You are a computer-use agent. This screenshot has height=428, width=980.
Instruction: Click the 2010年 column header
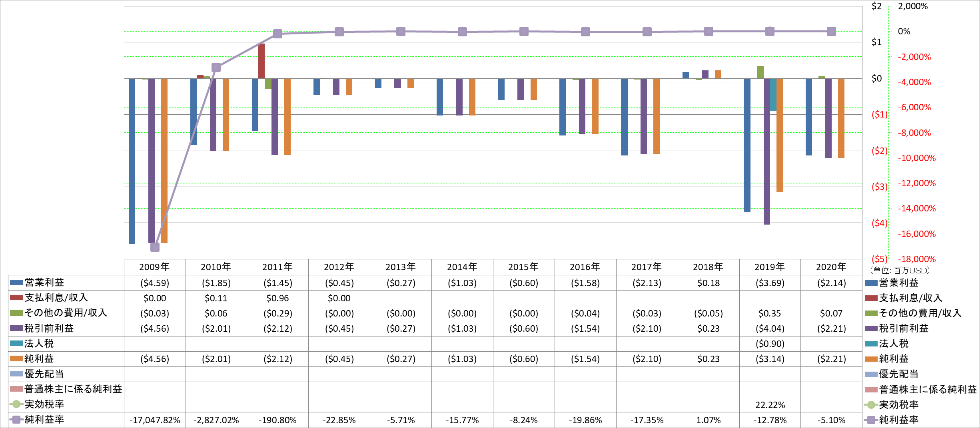click(216, 267)
